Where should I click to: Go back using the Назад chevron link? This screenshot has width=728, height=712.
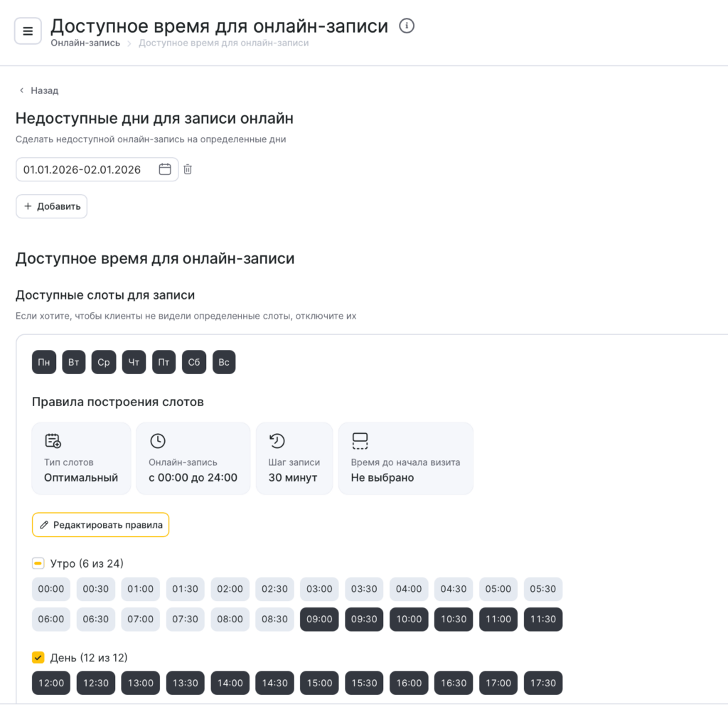click(x=38, y=90)
